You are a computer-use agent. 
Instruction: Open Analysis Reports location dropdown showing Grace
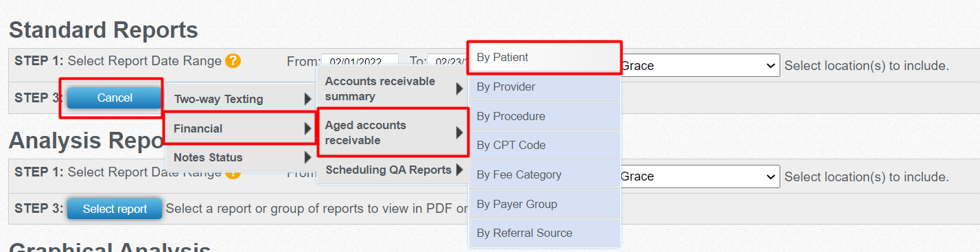700,176
